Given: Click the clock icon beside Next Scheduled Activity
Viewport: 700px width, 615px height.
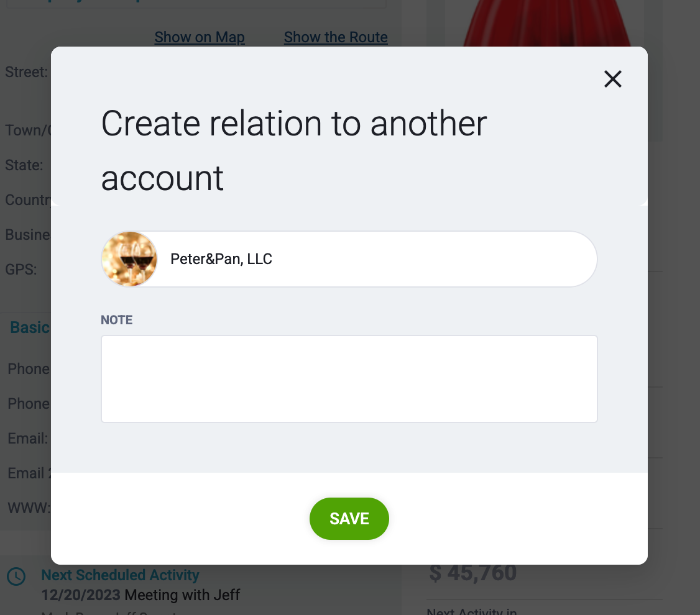Looking at the screenshot, I should (16, 576).
